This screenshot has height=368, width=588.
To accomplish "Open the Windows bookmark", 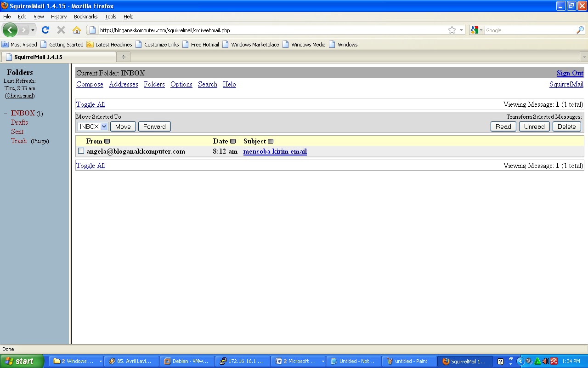I will coord(343,45).
